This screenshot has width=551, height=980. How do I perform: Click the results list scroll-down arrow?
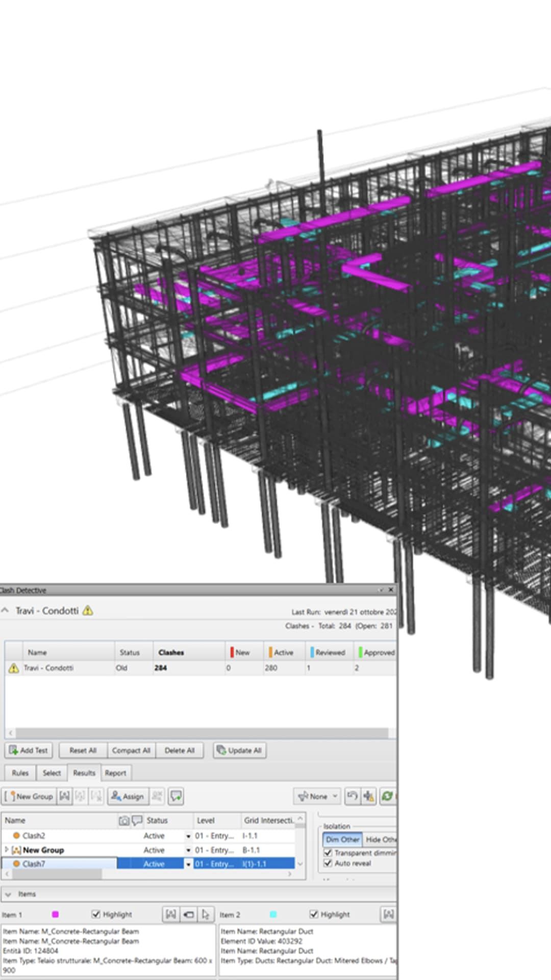[300, 864]
